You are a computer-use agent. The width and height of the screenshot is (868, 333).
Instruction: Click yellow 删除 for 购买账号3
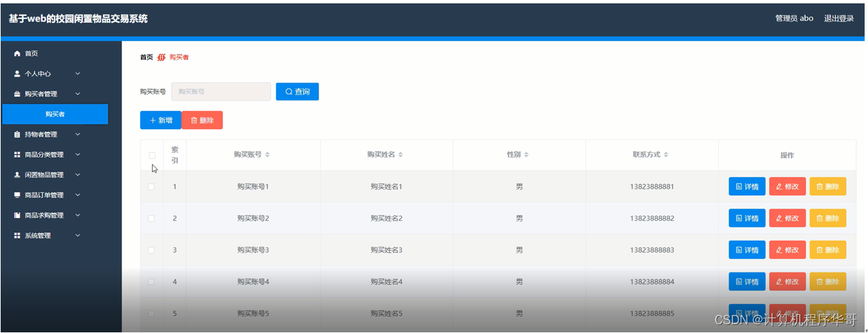[828, 250]
